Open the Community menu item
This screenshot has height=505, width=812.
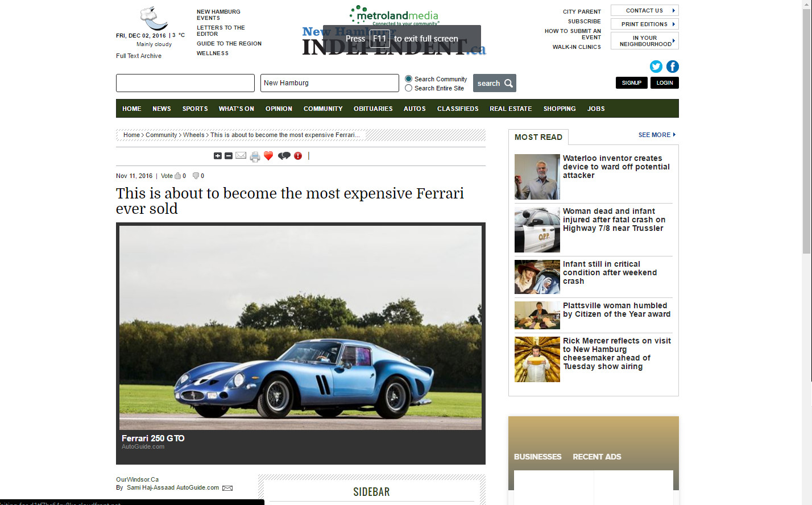[x=323, y=109]
